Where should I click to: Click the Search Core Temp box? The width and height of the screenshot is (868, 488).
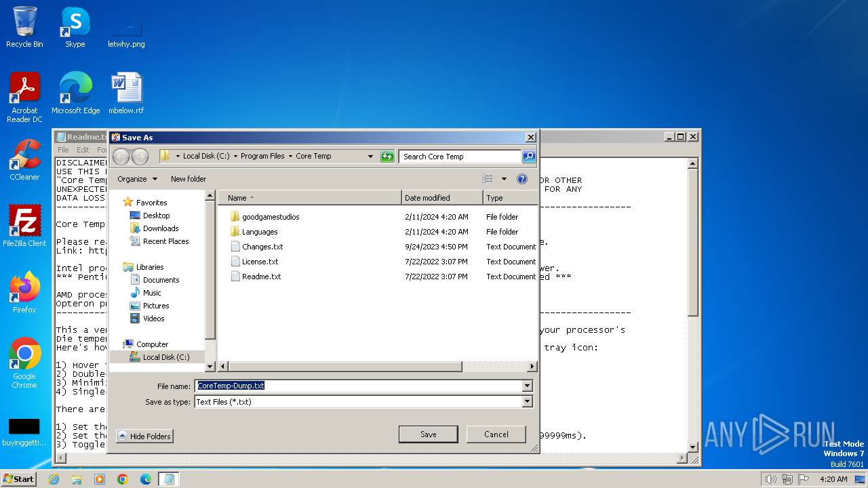460,157
